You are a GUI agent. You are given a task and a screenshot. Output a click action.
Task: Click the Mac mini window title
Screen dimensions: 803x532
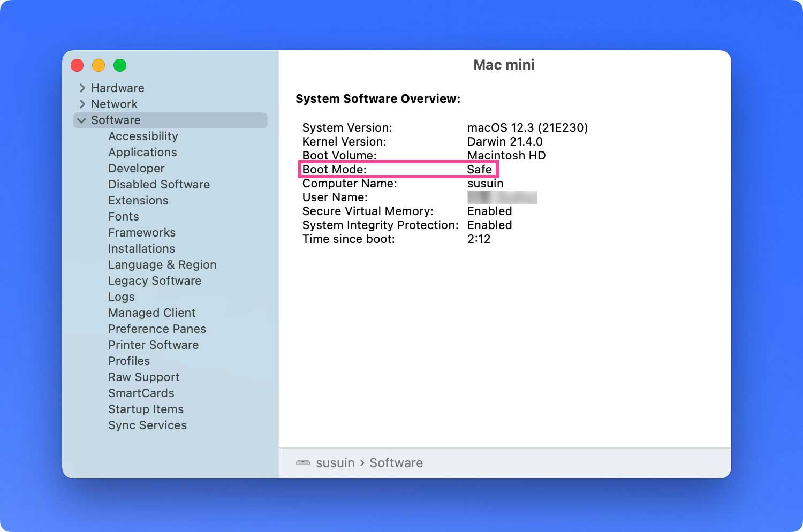pyautogui.click(x=504, y=65)
